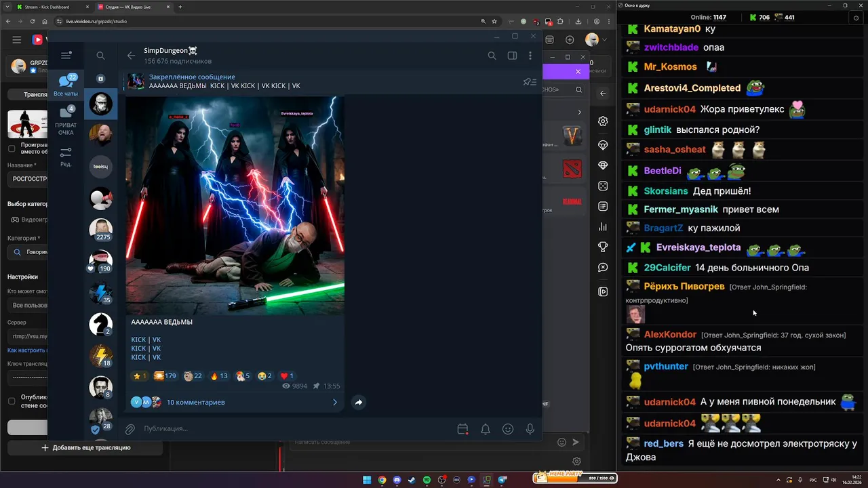This screenshot has width=868, height=488.
Task: Toggle the reaction with count 179
Action: click(165, 375)
